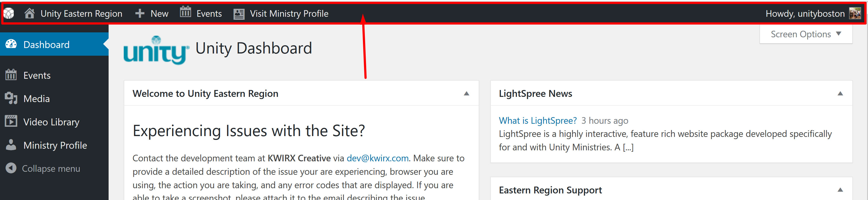Click the 3 hours ago timestamp
Image resolution: width=868 pixels, height=200 pixels.
(605, 120)
